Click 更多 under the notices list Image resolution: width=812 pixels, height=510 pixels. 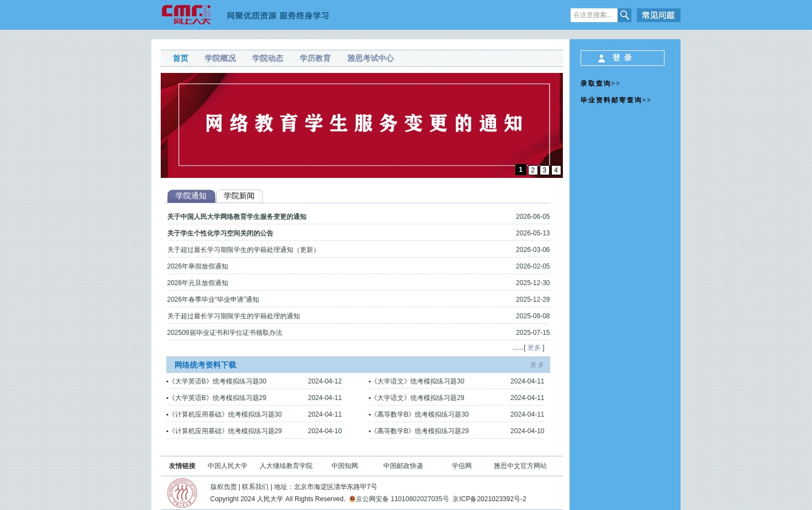(x=534, y=348)
